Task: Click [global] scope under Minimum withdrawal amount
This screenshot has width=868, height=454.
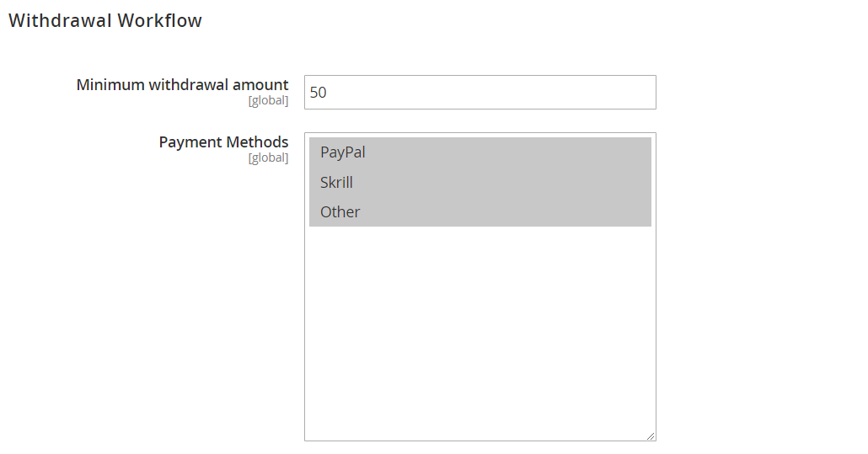Action: click(x=269, y=100)
